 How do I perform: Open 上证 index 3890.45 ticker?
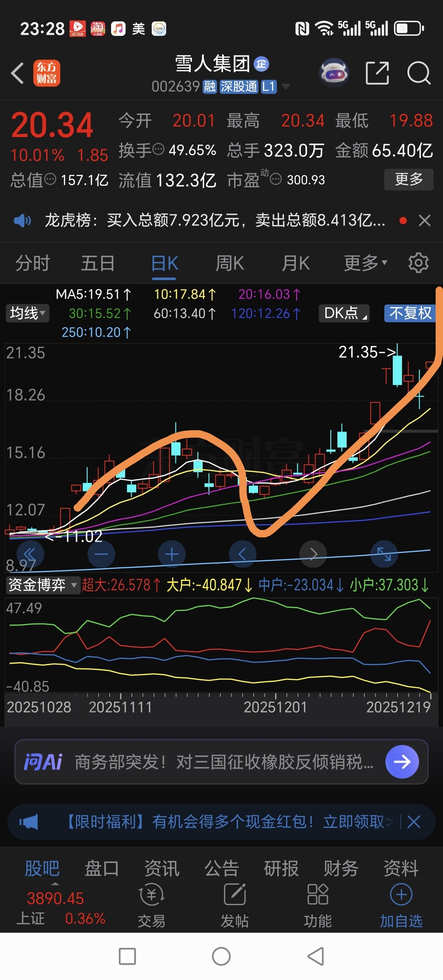(x=61, y=908)
